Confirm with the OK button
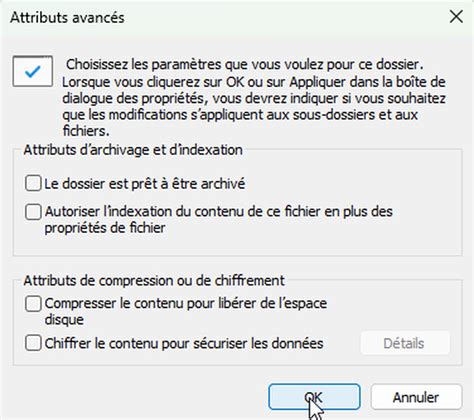Viewport: 474px width, 420px height. [x=314, y=397]
